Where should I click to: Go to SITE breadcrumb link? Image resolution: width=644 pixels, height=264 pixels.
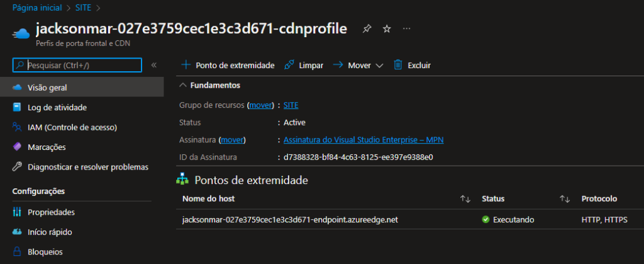coord(84,8)
